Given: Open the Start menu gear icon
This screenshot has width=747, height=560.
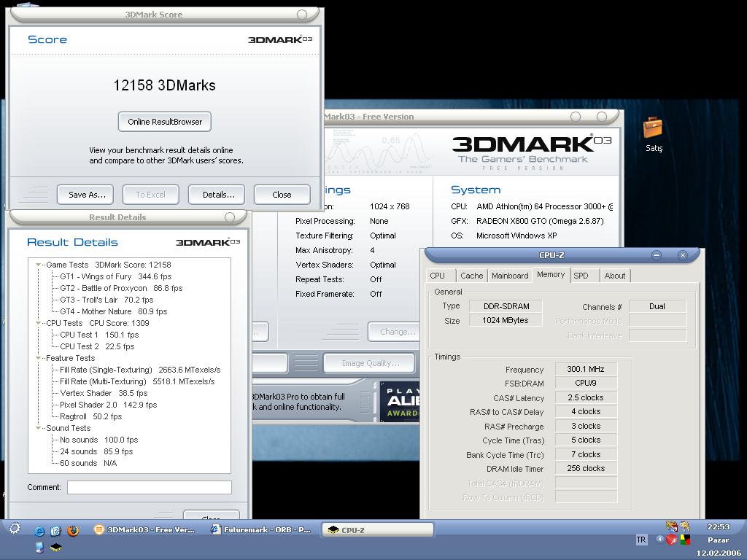Looking at the screenshot, I should pos(15,528).
